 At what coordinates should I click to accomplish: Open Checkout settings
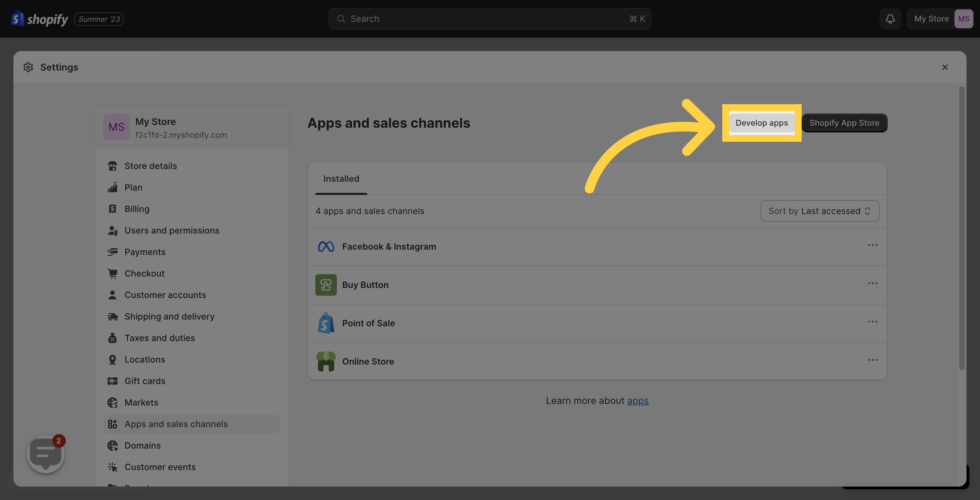[191, 273]
